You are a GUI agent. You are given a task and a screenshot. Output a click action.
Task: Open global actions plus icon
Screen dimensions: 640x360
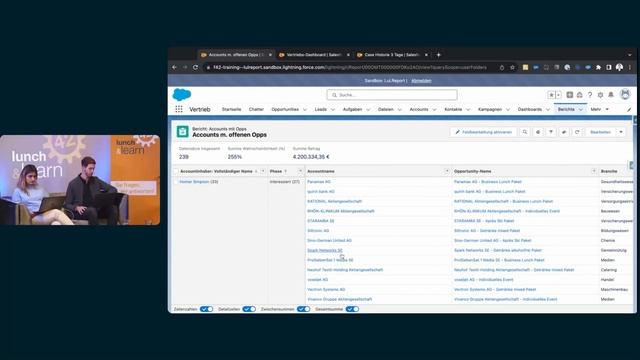click(569, 95)
